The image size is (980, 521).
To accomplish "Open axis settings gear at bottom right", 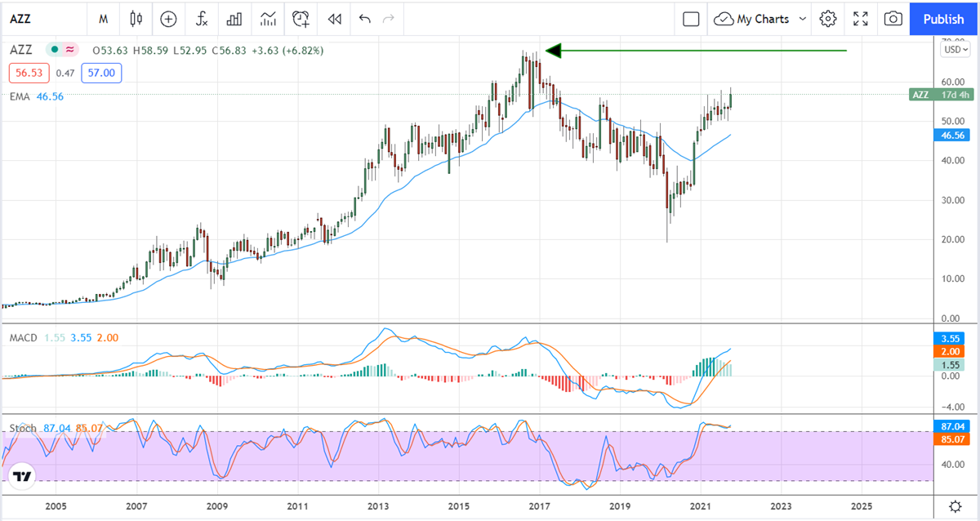I will tap(955, 505).
